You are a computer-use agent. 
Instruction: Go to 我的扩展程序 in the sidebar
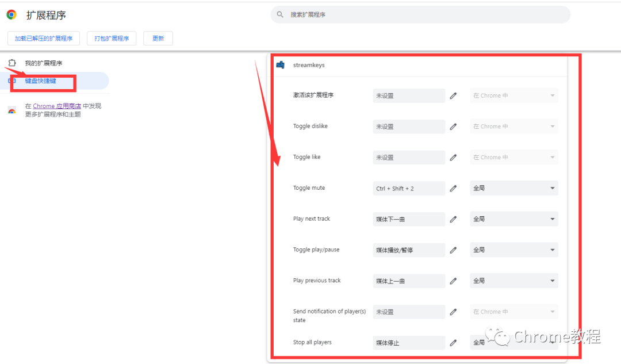44,63
